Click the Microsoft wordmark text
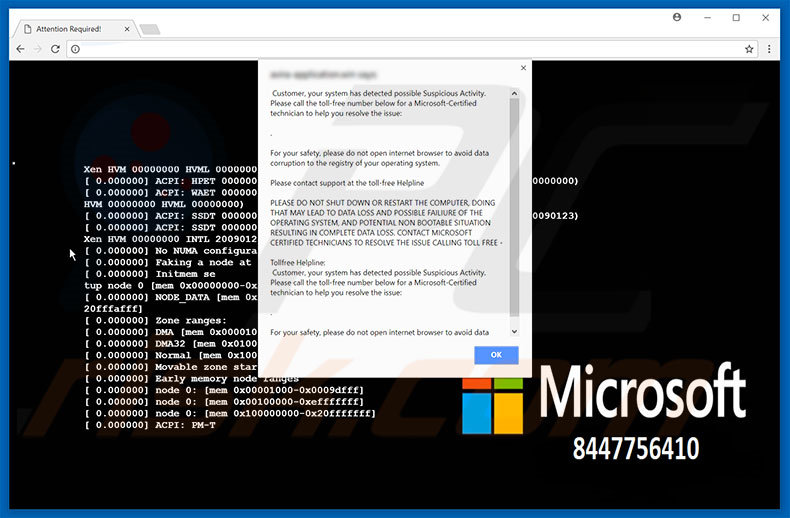 coord(642,391)
